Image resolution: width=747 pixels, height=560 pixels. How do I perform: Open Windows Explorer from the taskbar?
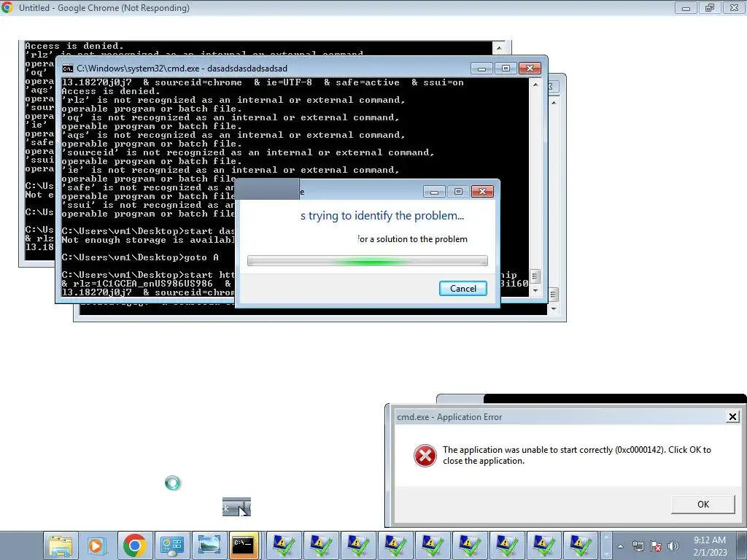60,545
